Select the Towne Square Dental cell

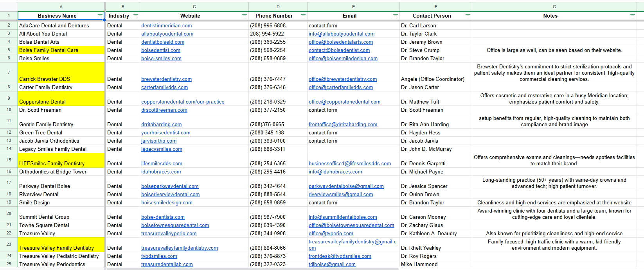61,225
